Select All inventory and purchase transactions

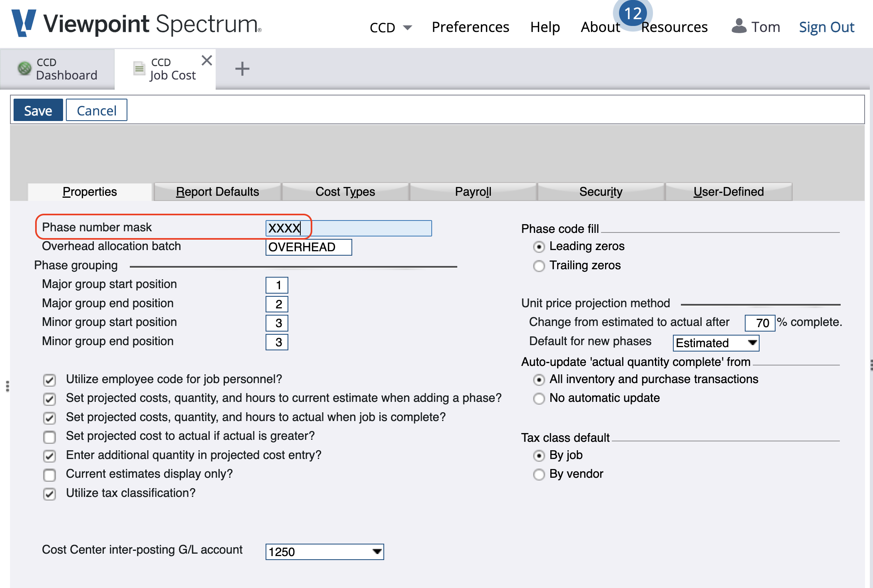[539, 379]
